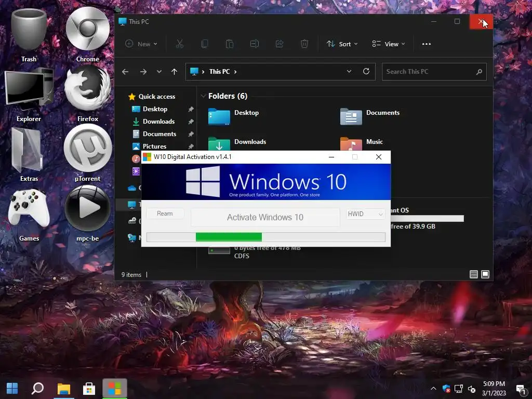This screenshot has width=532, height=399.
Task: Switch to large icons view layout icon
Action: point(485,274)
